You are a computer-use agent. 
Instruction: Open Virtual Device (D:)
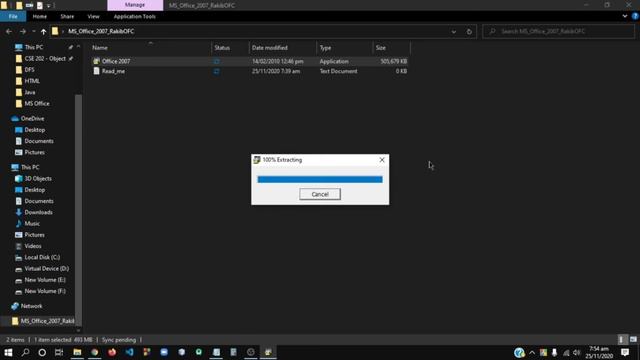pos(47,269)
